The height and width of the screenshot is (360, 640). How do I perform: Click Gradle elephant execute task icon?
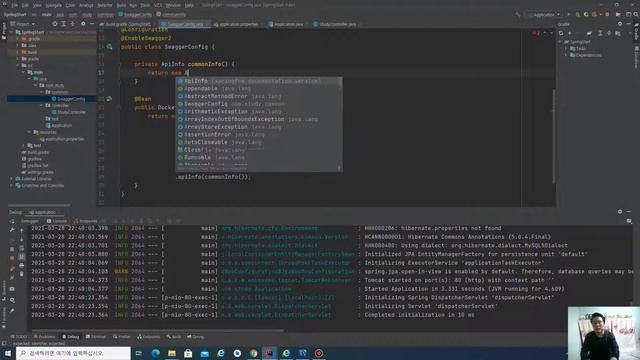589,33
